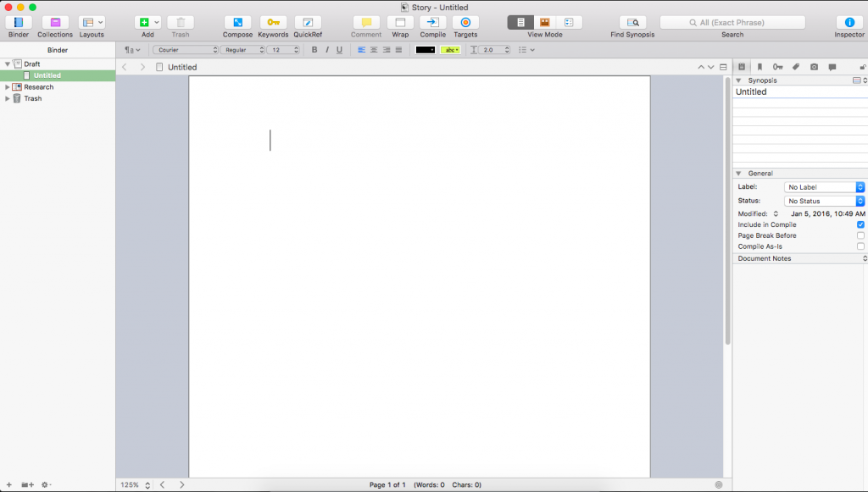Open the black text color swatch
Viewport: 868px width, 492px height.
click(x=426, y=50)
